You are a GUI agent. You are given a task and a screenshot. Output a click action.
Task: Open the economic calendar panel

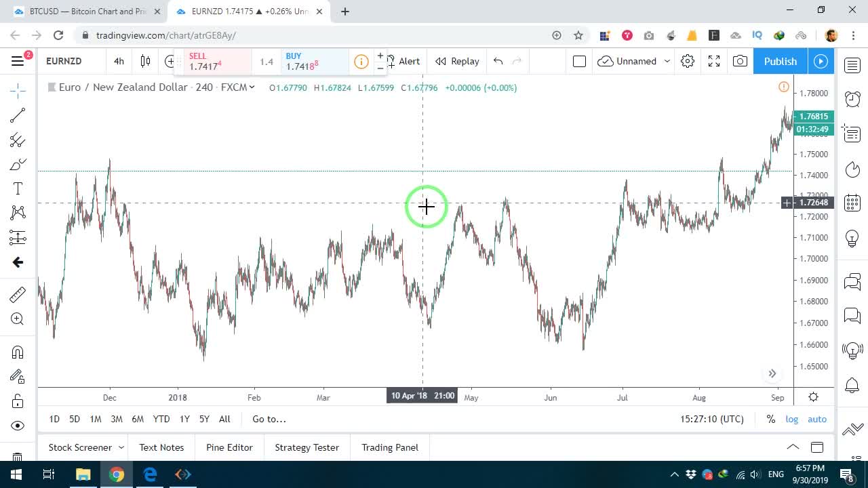click(852, 203)
